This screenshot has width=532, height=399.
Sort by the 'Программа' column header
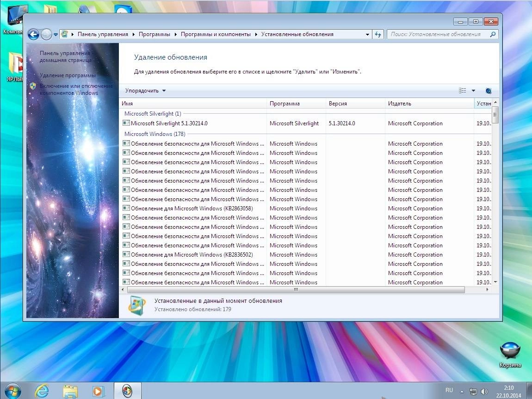pos(297,104)
